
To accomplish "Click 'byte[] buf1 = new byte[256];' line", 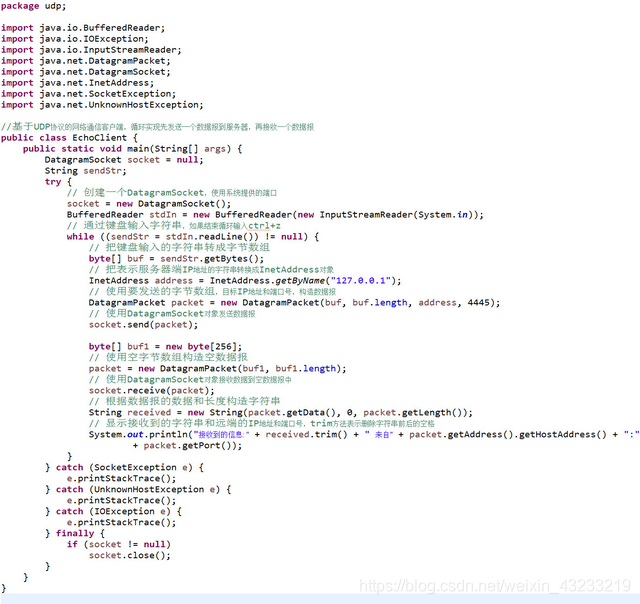I will click(165, 347).
